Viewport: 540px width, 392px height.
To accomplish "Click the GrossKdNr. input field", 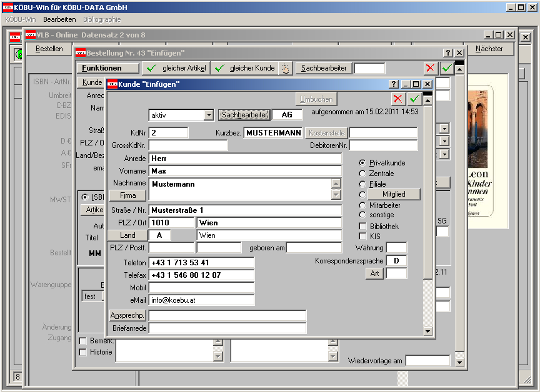I will pos(188,145).
